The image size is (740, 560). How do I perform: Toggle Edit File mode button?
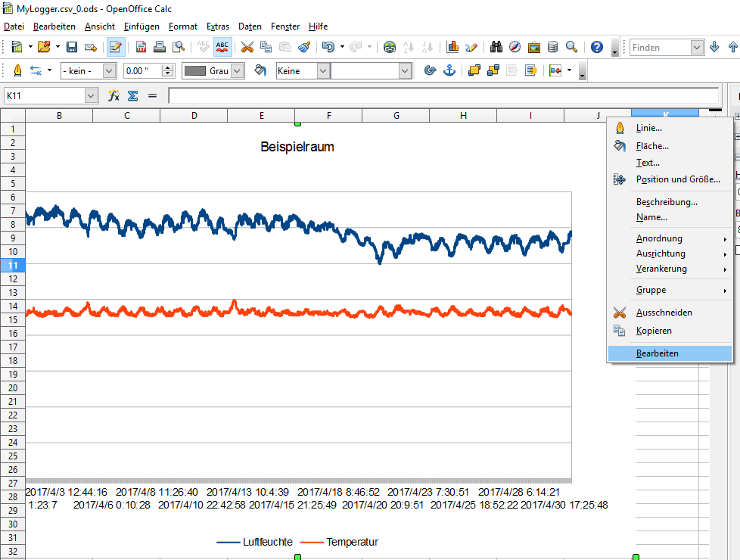click(116, 47)
